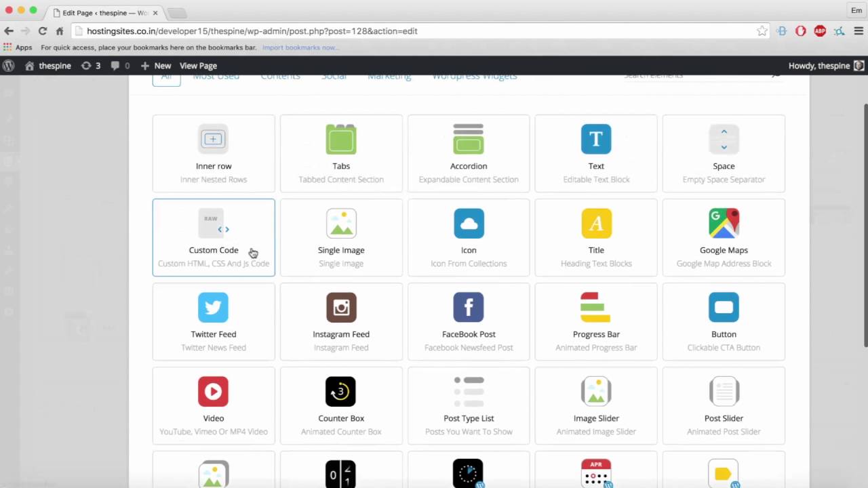
Task: Reload the current page
Action: pyautogui.click(x=43, y=31)
